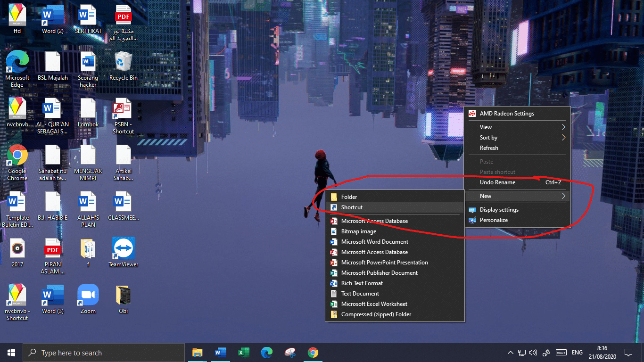
Task: Choose Personalize in the context menu
Action: pos(518,220)
